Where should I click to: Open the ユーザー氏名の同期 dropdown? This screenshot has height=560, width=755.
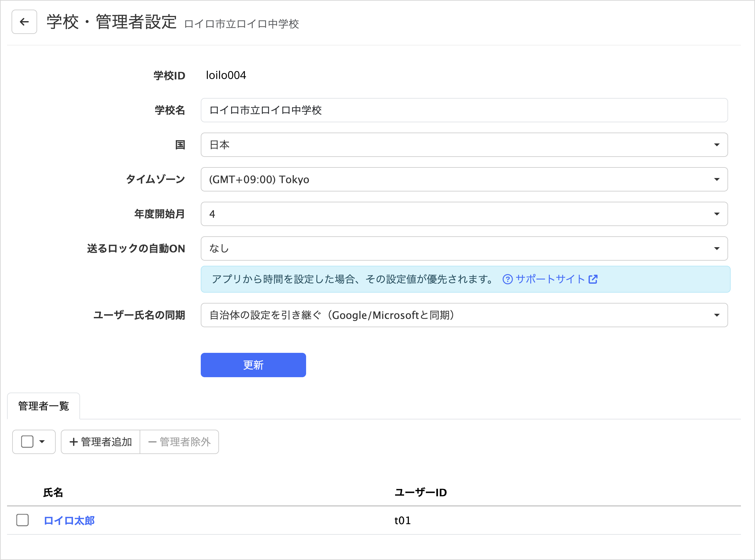(464, 315)
